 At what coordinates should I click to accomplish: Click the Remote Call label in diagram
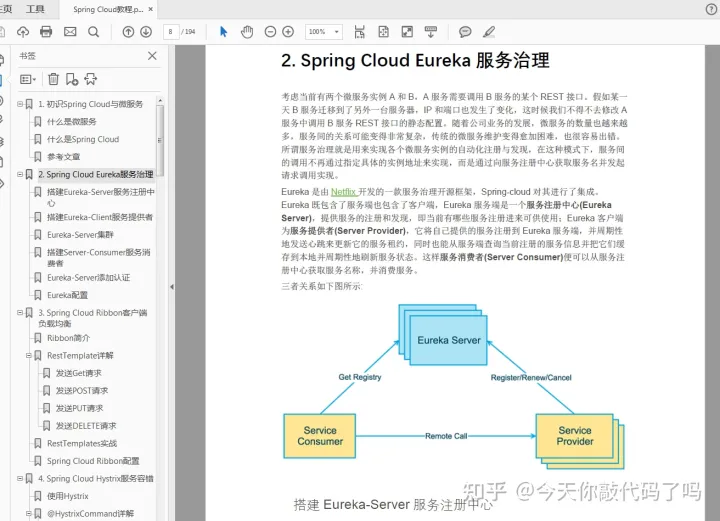click(446, 436)
